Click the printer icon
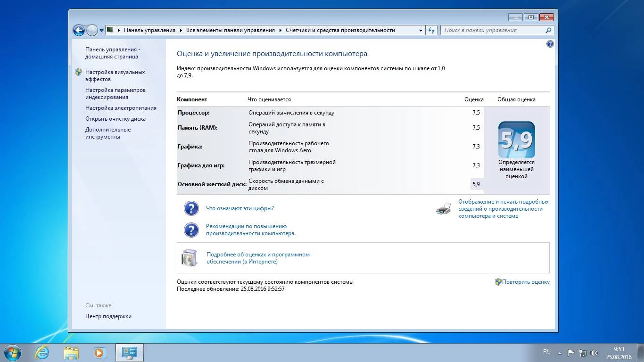 (x=444, y=209)
